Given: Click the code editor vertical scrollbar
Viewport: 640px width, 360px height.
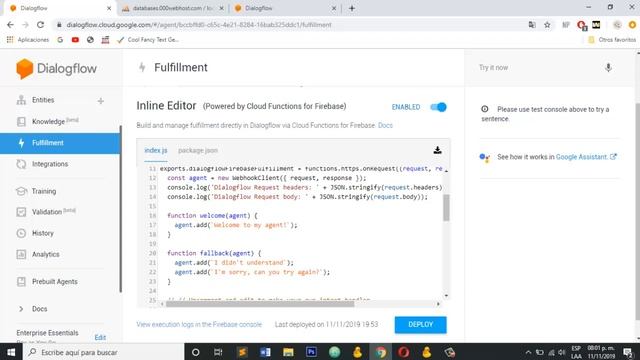Looking at the screenshot, I should (446, 207).
